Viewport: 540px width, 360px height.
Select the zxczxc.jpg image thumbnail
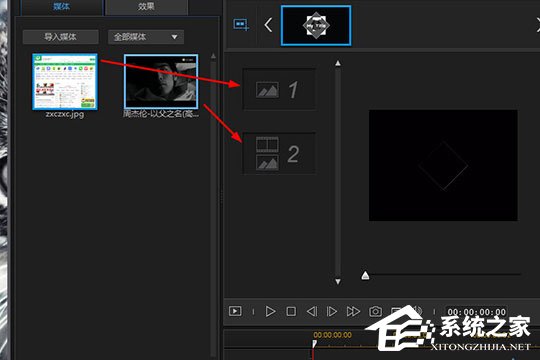click(65, 82)
